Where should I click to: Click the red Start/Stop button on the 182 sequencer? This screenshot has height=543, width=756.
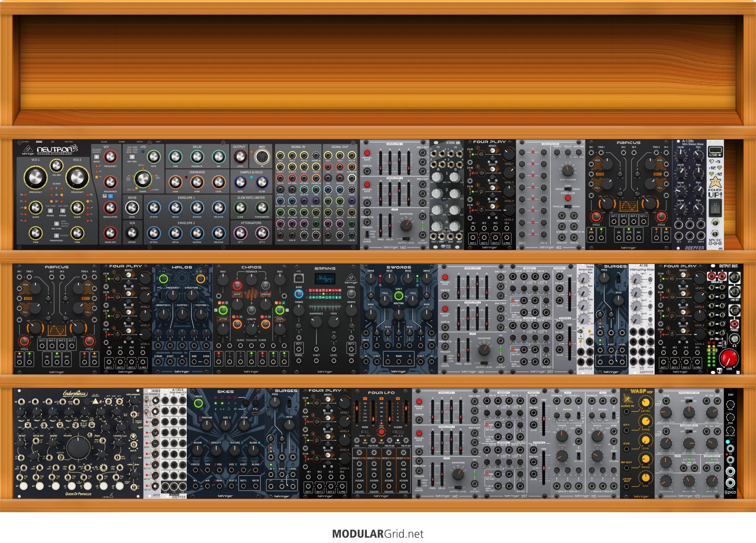tap(568, 198)
